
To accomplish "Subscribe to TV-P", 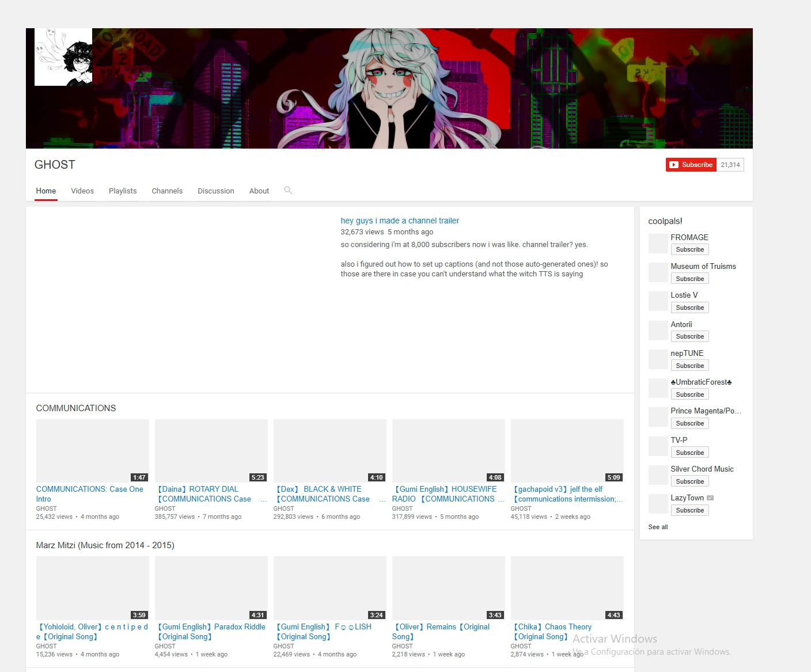I will click(689, 453).
